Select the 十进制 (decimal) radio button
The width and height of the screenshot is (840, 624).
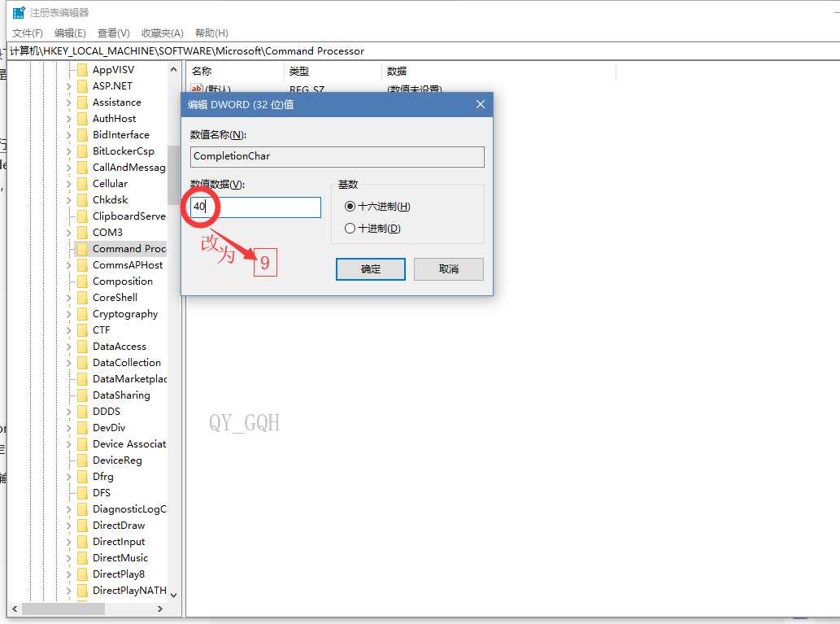click(x=350, y=229)
